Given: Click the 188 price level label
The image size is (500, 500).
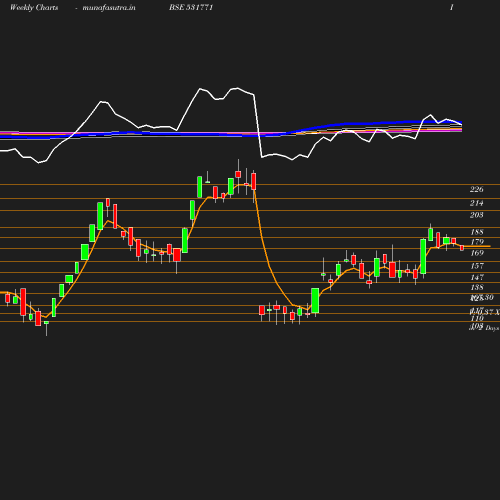Looking at the screenshot, I should tap(477, 232).
